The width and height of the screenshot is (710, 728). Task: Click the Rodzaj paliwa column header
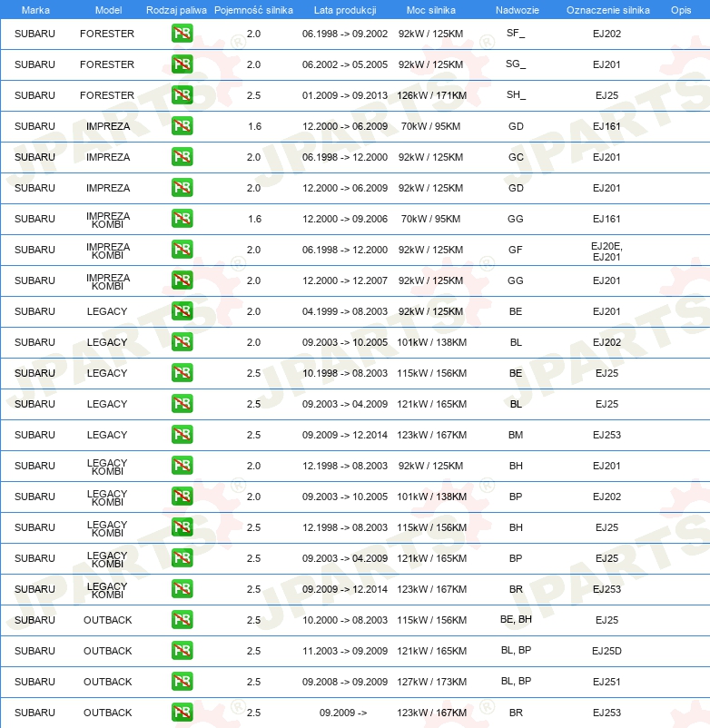click(176, 10)
